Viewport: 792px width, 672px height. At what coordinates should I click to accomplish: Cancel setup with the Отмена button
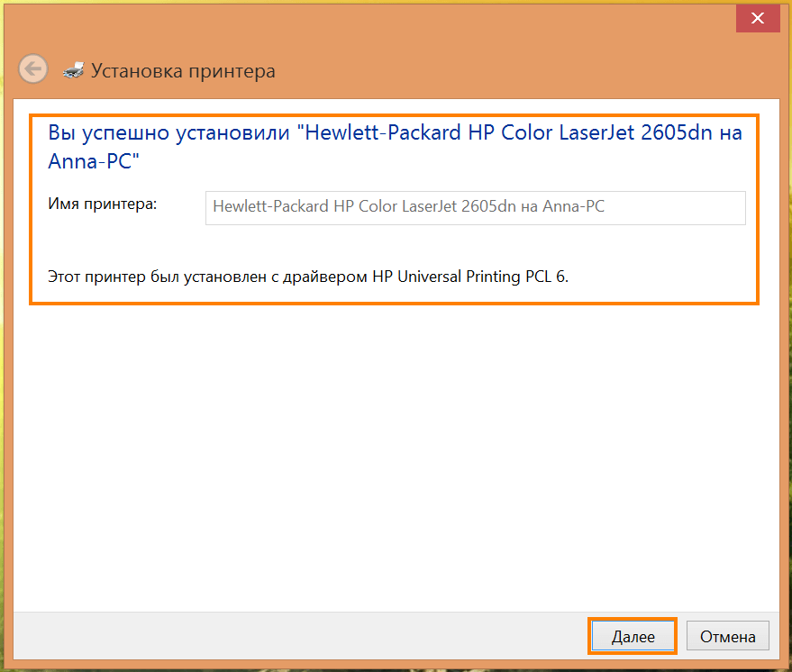tap(727, 636)
